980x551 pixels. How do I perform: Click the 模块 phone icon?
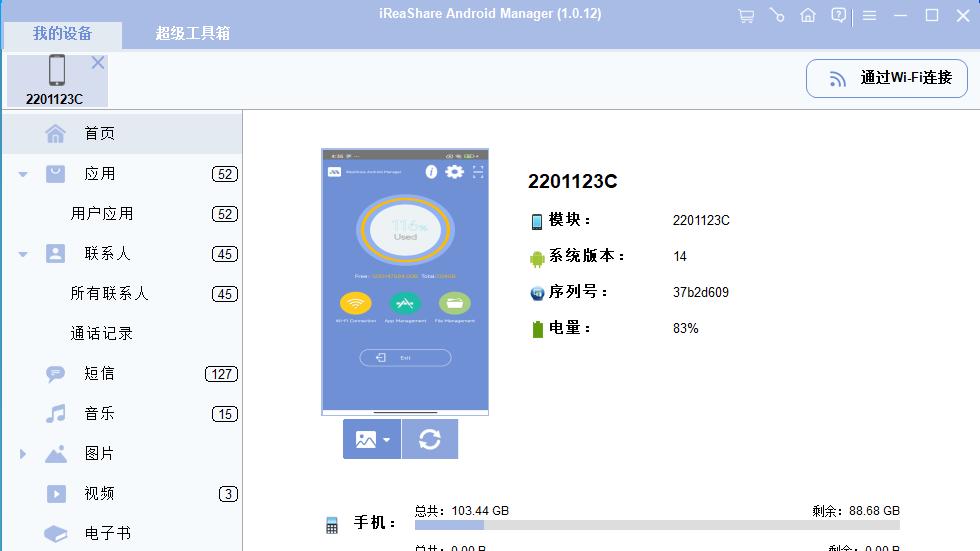(537, 221)
